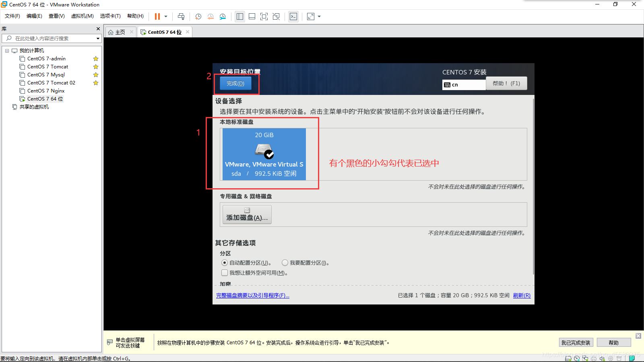Click the printer status icon
Viewport: 644px width, 362px height.
pos(594,358)
